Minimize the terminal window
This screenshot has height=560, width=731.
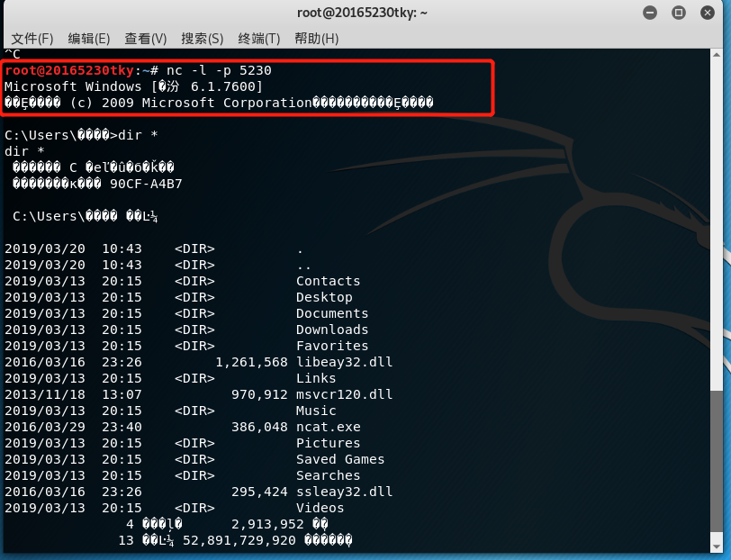click(x=649, y=13)
